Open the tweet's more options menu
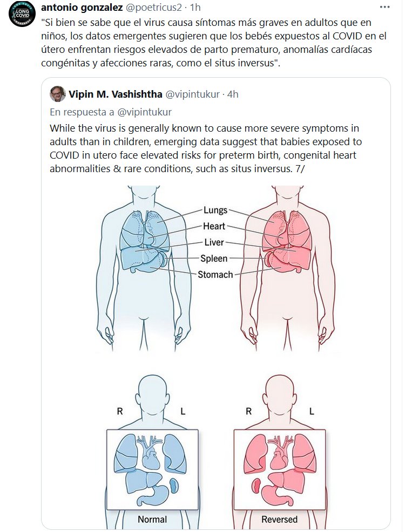 click(384, 7)
